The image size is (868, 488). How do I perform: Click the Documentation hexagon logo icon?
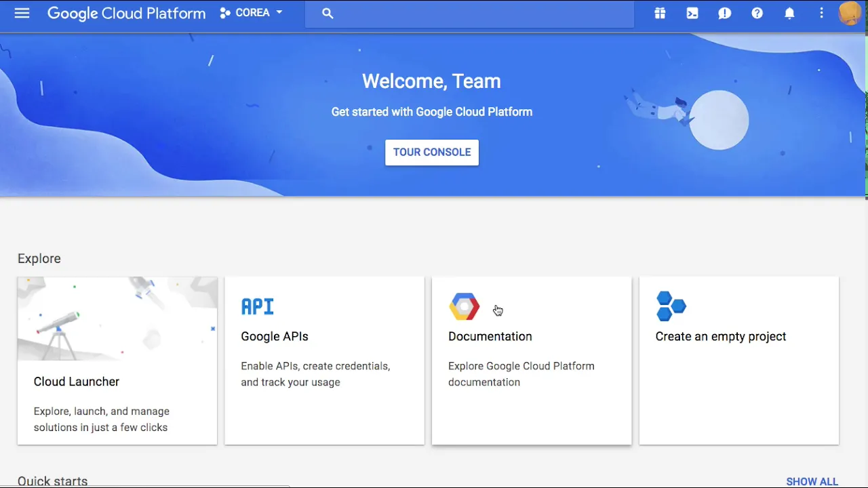click(x=465, y=307)
